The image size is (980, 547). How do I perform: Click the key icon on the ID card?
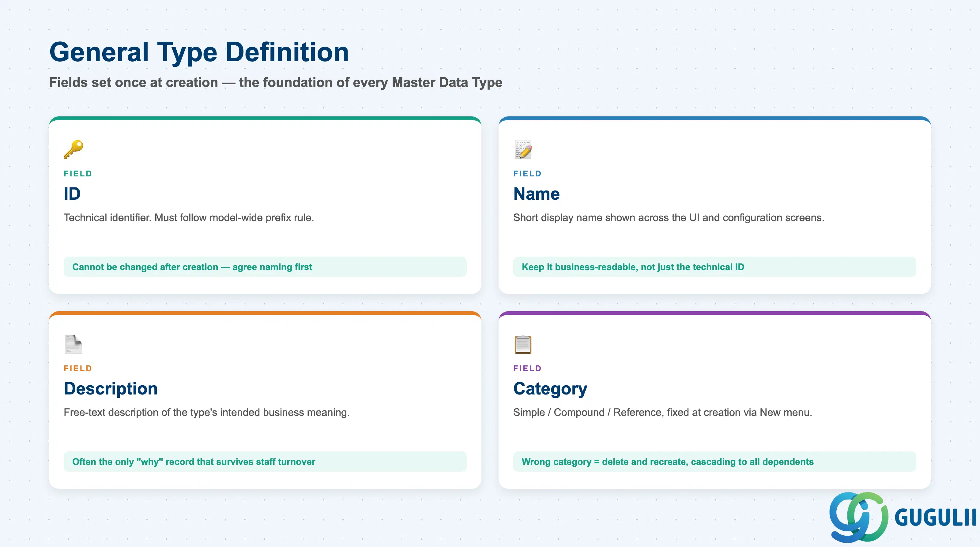73,149
